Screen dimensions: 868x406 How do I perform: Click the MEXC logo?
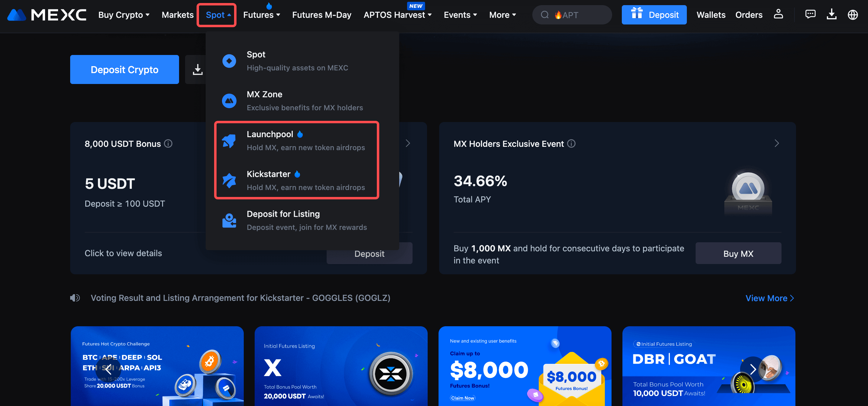(x=47, y=15)
